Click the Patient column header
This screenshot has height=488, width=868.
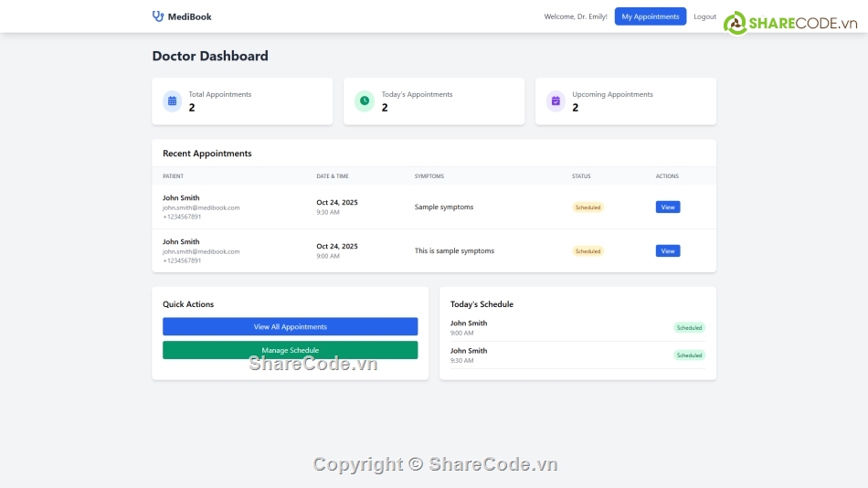tap(173, 176)
